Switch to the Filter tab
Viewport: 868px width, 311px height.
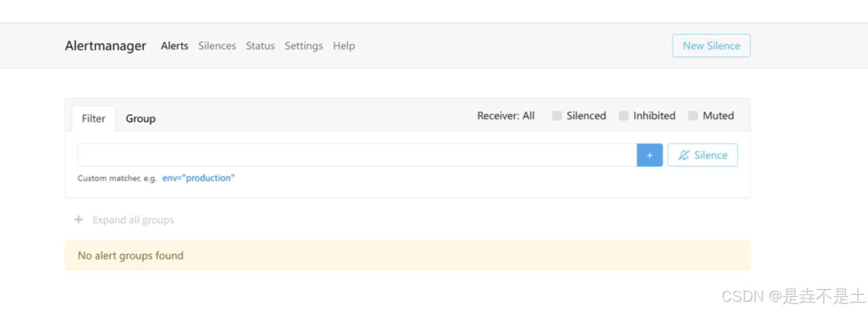93,118
